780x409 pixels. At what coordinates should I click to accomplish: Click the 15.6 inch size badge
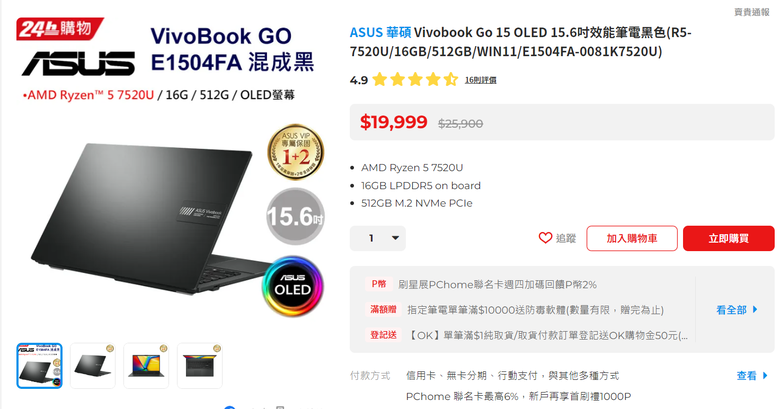tap(295, 216)
